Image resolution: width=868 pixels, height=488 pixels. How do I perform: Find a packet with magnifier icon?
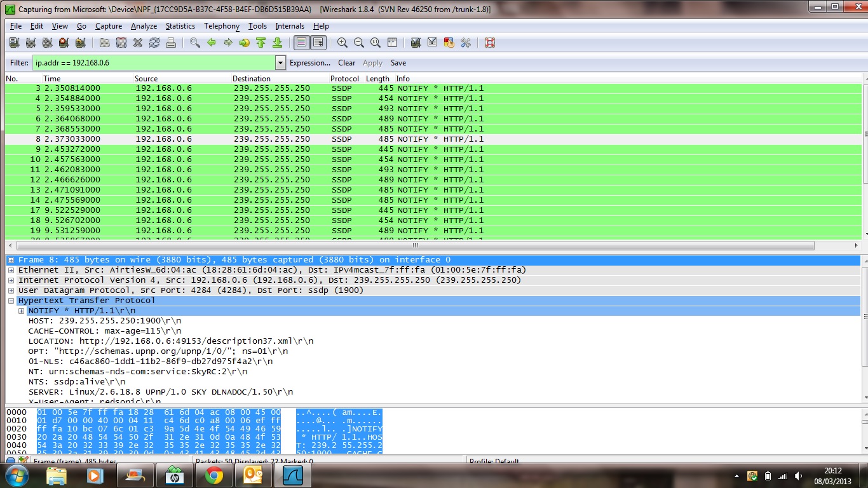(195, 43)
